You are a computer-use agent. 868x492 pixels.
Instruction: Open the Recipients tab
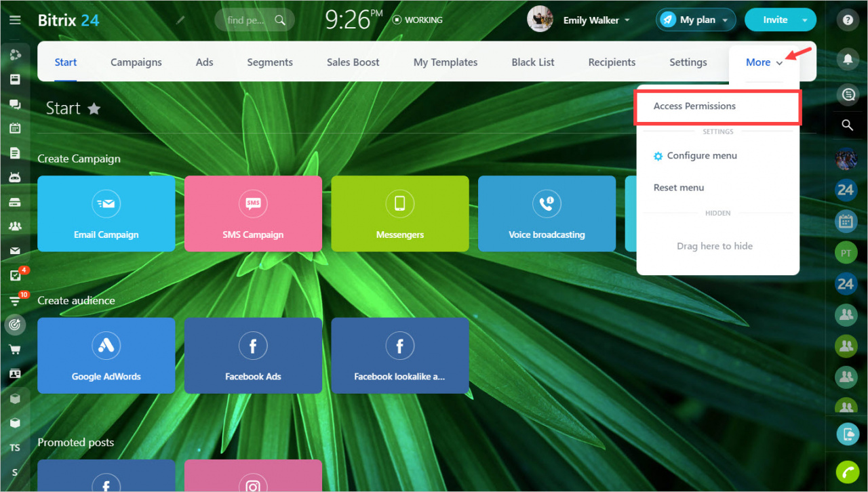click(x=612, y=62)
